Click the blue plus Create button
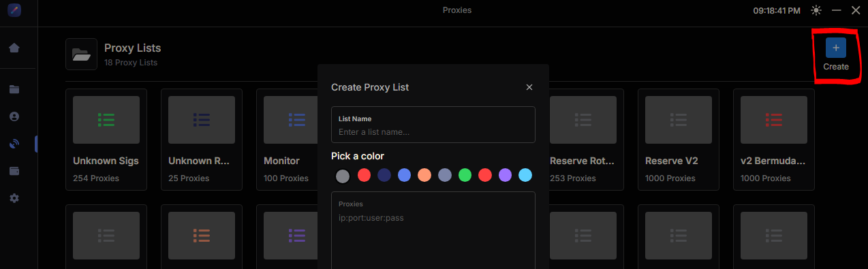Viewport: 868px width, 269px height. [836, 48]
